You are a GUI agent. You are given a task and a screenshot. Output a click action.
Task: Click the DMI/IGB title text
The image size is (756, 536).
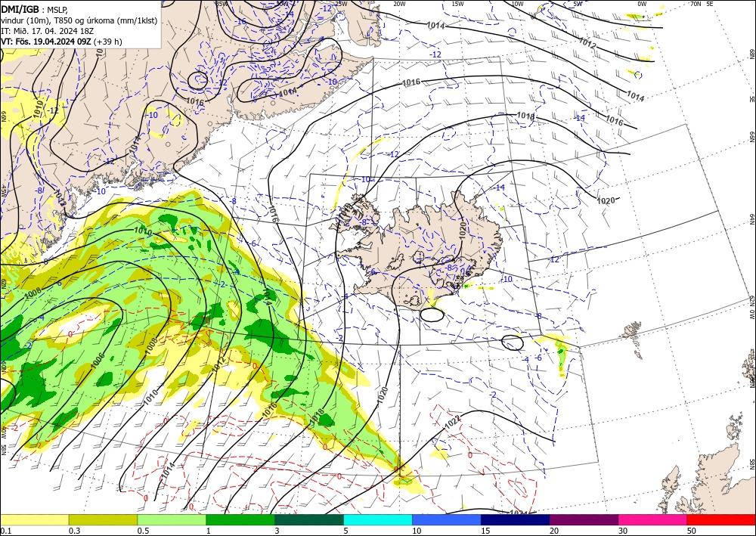coord(20,8)
